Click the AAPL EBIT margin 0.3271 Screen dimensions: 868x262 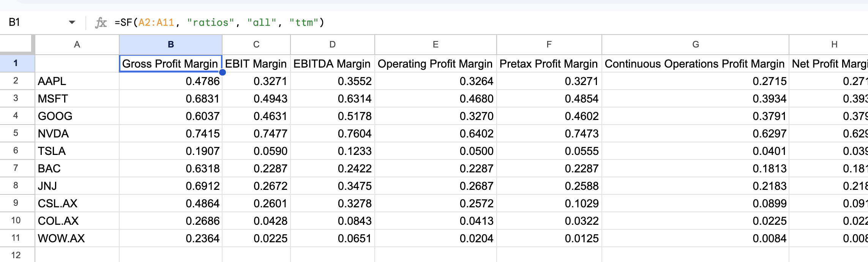(x=256, y=81)
